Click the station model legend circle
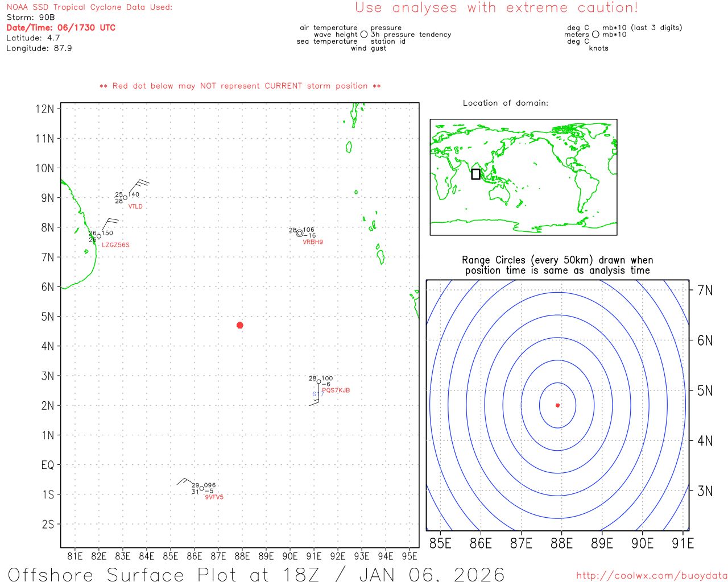This screenshot has height=582, width=728. coord(364,34)
